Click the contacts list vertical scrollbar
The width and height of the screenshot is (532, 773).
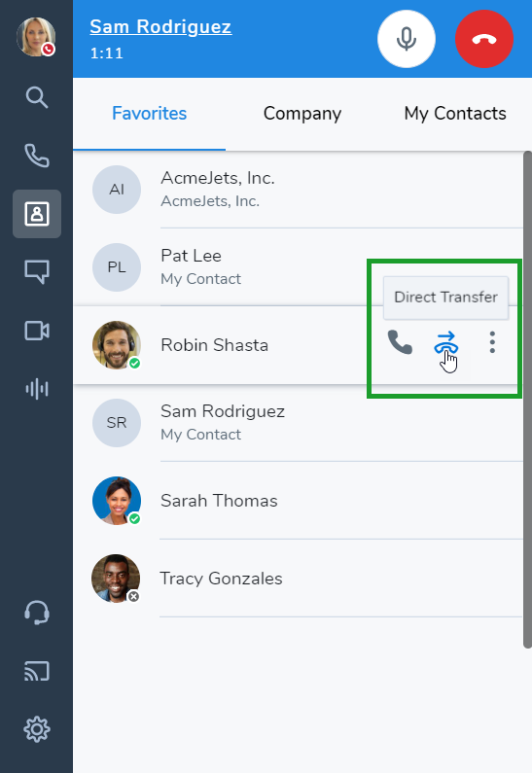pyautogui.click(x=527, y=400)
